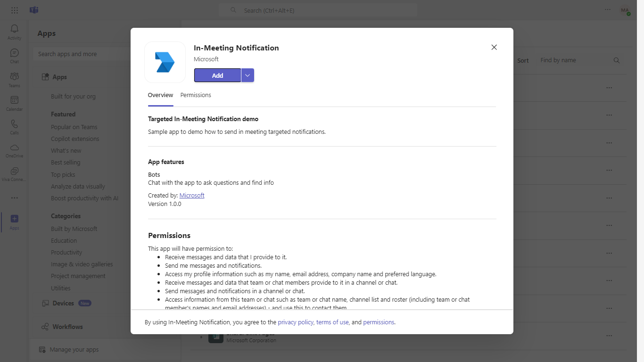Open the permissions link in footer

pos(379,322)
